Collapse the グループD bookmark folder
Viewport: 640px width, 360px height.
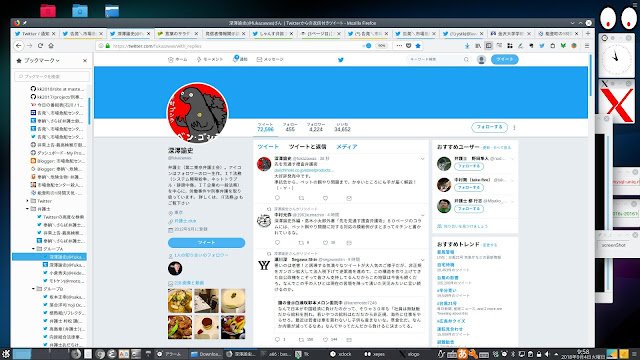pos(33,289)
